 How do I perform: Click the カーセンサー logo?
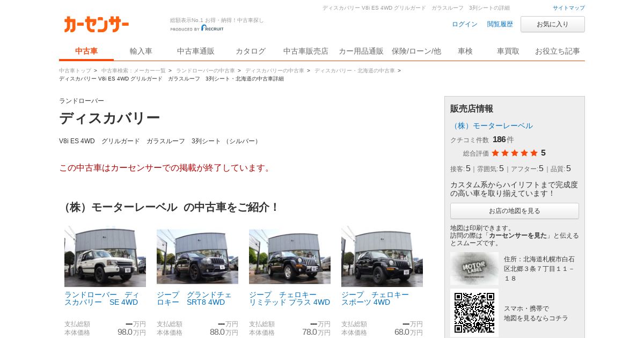[x=97, y=24]
